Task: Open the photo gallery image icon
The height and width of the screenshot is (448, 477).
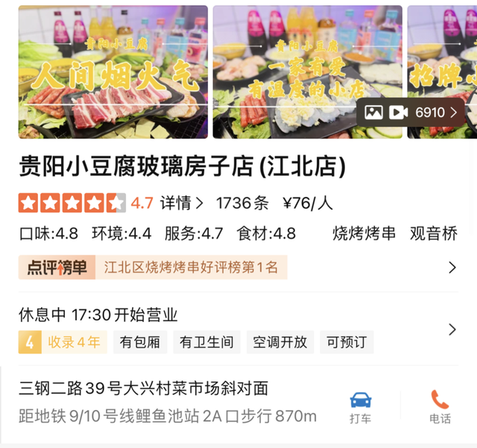Action: 373,113
